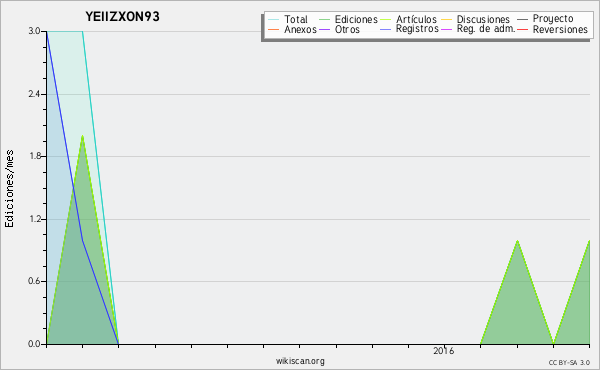Select the Ediciones legend entry
Viewport: 600px width, 370px height.
[348, 20]
